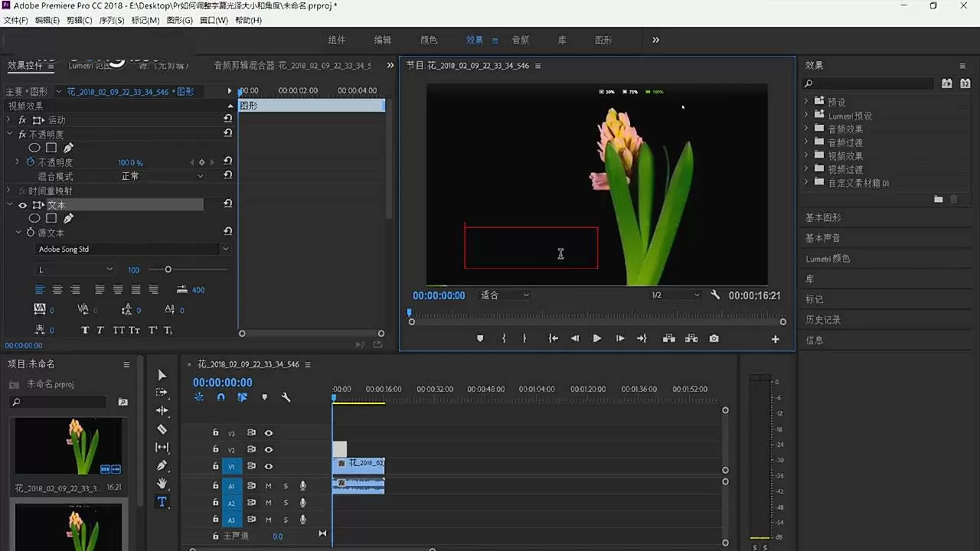Click Faux Italic text style button
The image size is (980, 551).
[x=100, y=331]
